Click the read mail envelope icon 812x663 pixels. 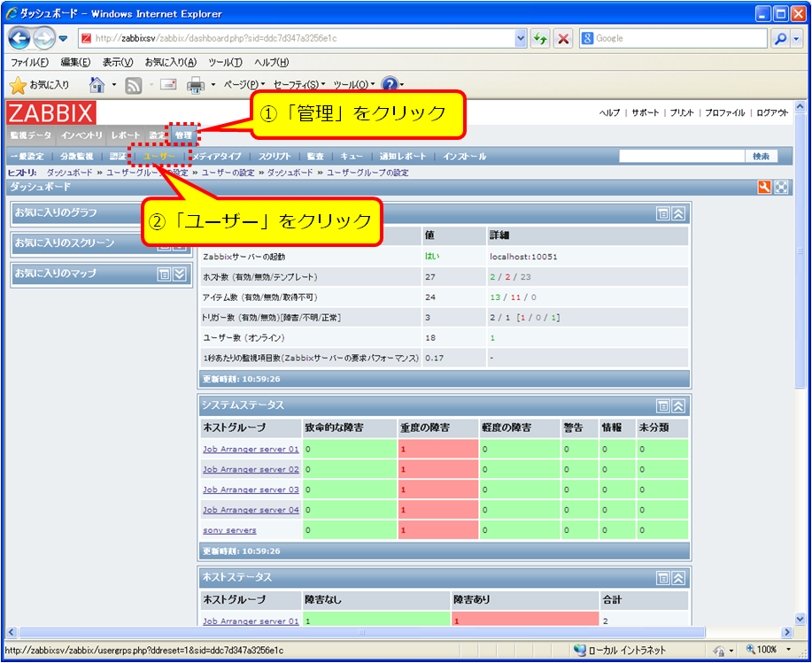click(x=168, y=84)
